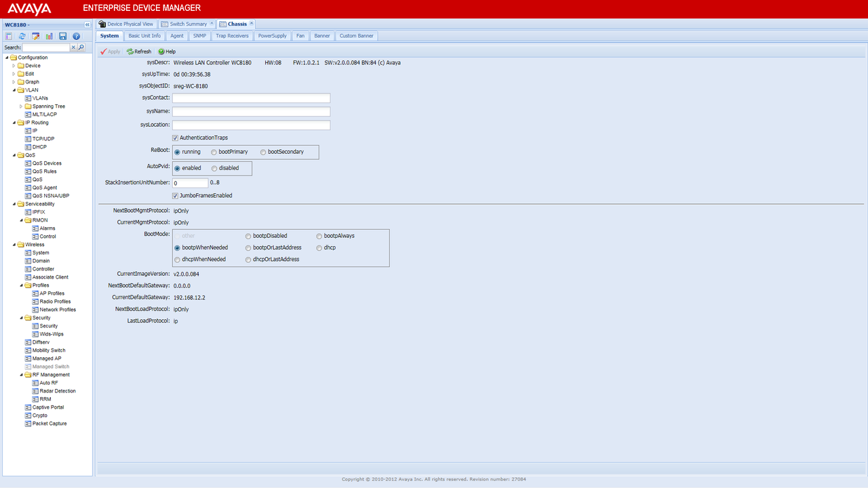This screenshot has height=488, width=868.
Task: Click the magnifier search icon
Action: tap(81, 47)
